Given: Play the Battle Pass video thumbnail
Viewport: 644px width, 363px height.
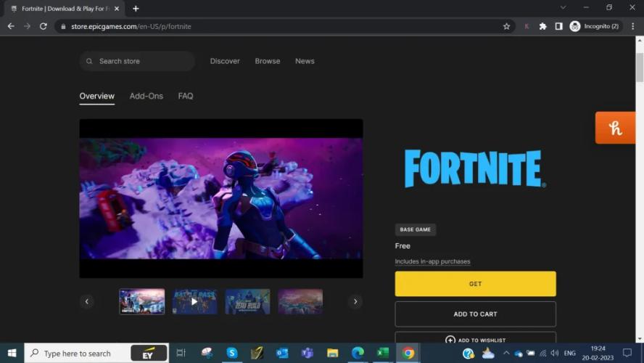Looking at the screenshot, I should click(x=194, y=301).
